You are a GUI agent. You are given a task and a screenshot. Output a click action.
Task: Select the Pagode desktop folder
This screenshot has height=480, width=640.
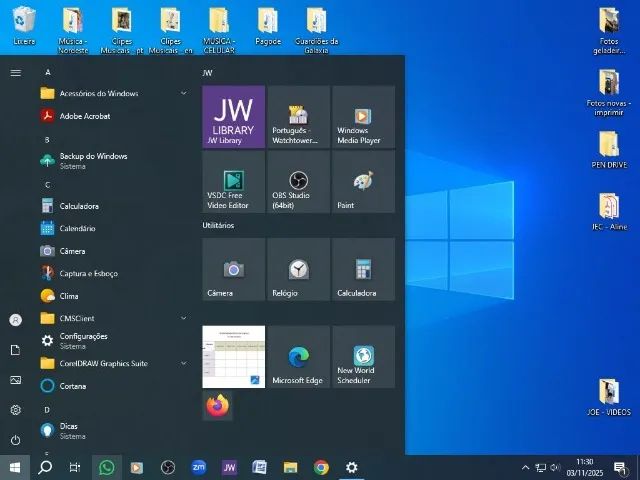click(x=268, y=26)
